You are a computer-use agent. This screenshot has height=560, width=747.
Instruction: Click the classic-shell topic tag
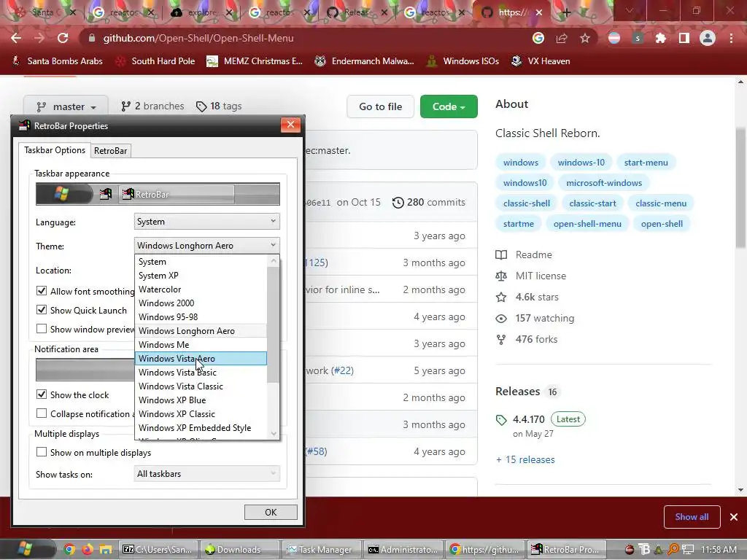click(527, 203)
